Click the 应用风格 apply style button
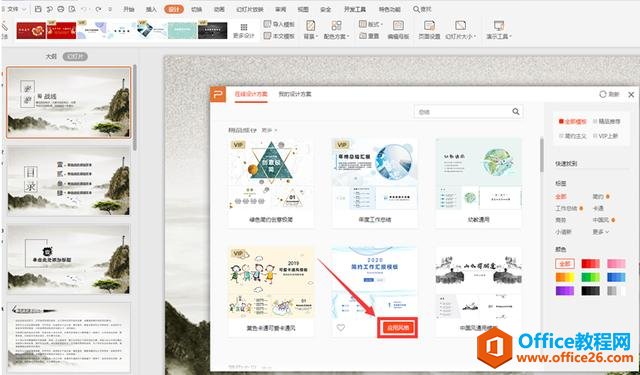This screenshot has width=640, height=375. pyautogui.click(x=398, y=327)
